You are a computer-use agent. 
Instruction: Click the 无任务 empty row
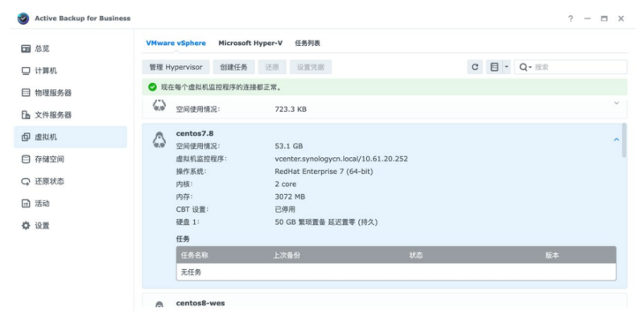click(x=396, y=271)
